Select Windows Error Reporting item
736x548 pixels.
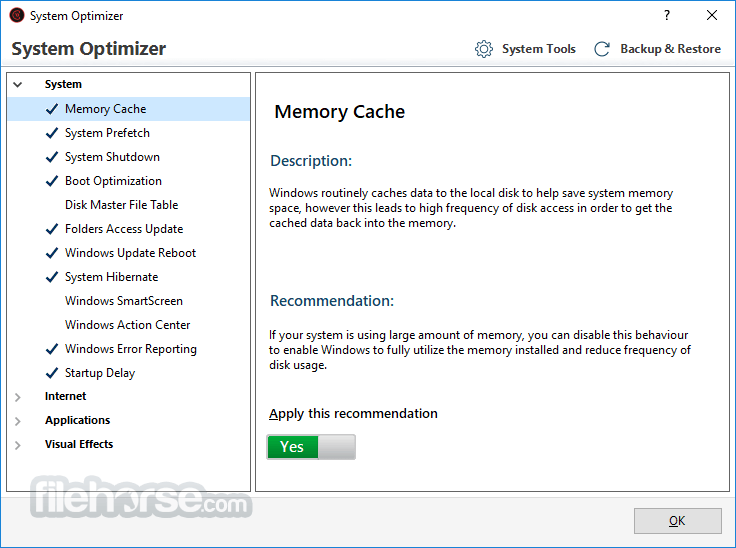pyautogui.click(x=130, y=349)
